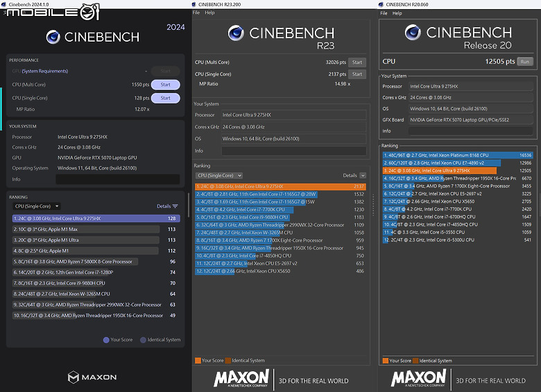Click the Cinebench Release 20 sphere logo
The height and width of the screenshot is (392, 541).
[413, 33]
